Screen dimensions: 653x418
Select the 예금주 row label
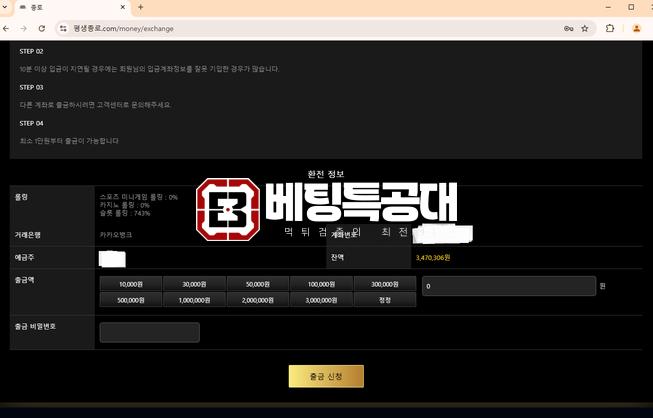(24, 258)
